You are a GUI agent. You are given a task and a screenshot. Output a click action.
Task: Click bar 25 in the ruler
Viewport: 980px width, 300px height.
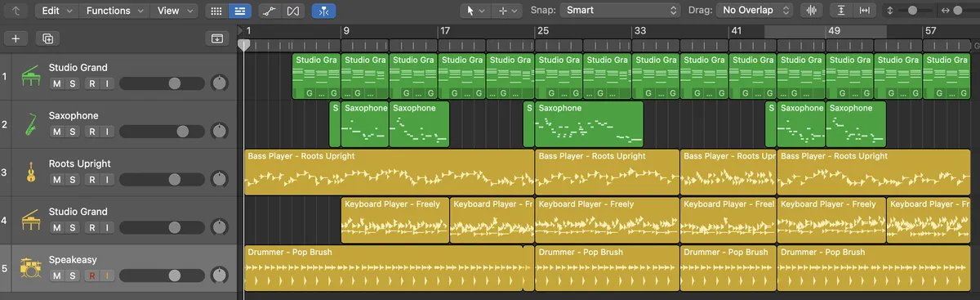point(542,30)
